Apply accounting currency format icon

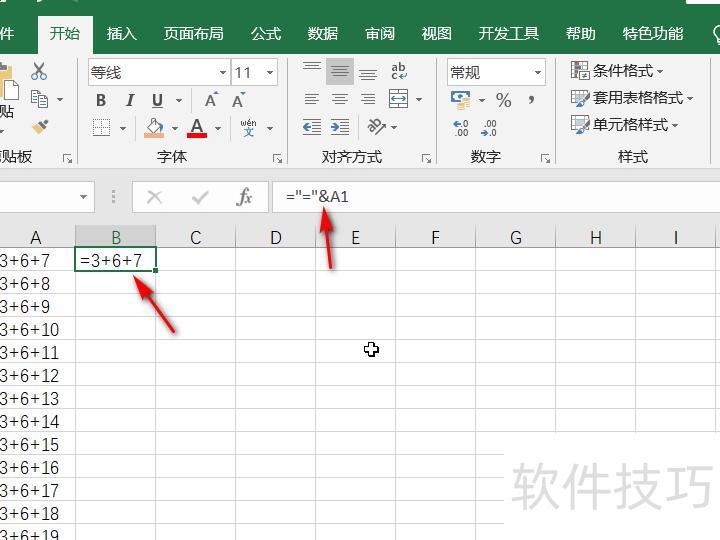click(461, 100)
